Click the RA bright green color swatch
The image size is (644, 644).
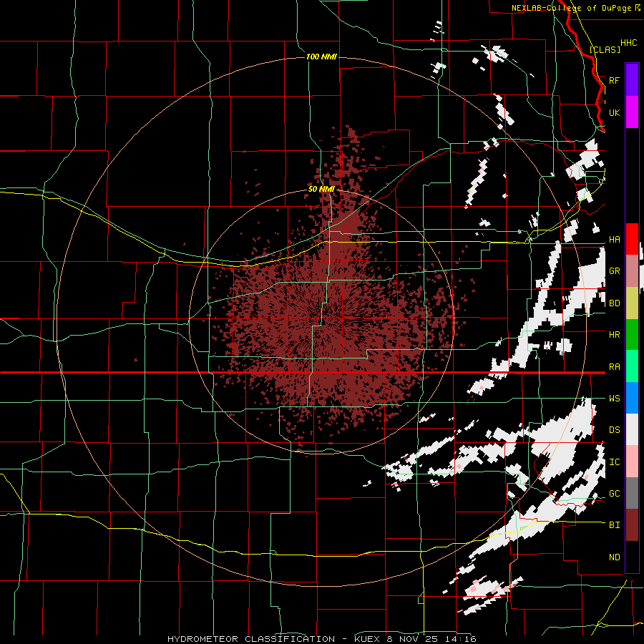click(x=632, y=366)
